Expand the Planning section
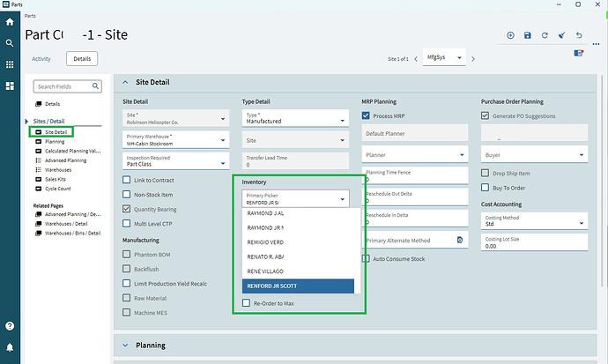The width and height of the screenshot is (608, 364). click(x=126, y=345)
